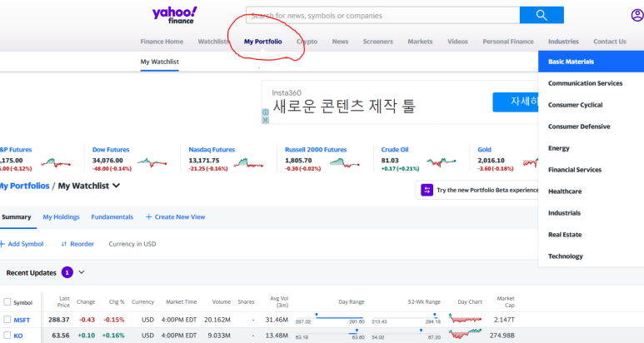This screenshot has width=644, height=343.
Task: Switch to the Fundamentals tab
Action: click(112, 217)
